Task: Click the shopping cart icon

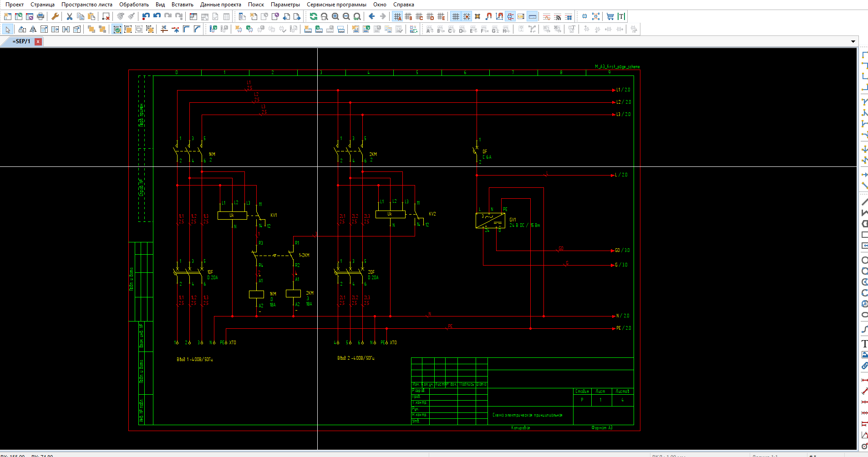Action: (x=610, y=16)
